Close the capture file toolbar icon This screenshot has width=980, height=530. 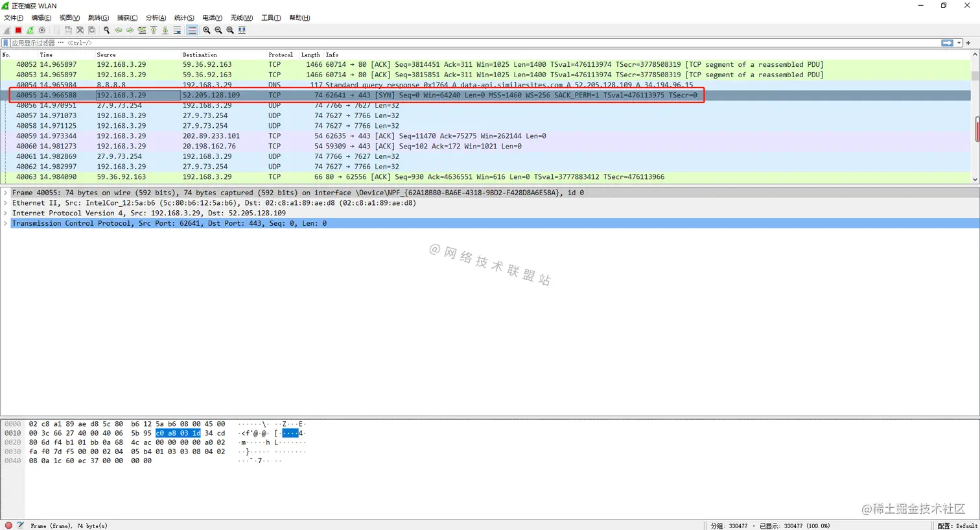(80, 30)
